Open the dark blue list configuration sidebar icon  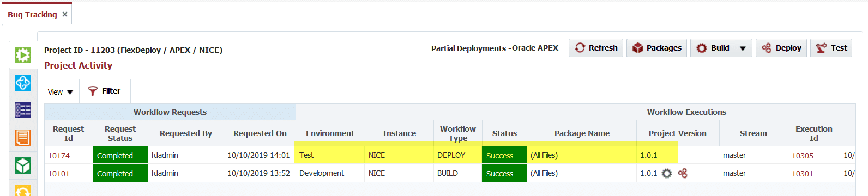[23, 110]
